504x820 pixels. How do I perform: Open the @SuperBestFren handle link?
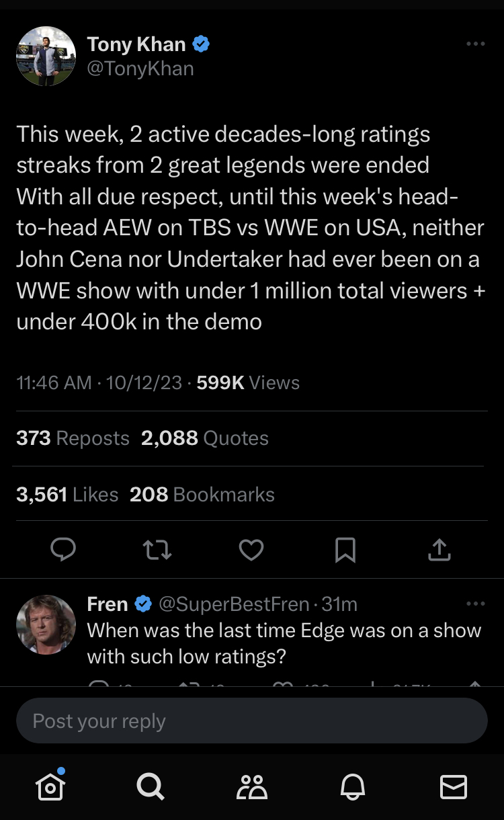coord(234,604)
